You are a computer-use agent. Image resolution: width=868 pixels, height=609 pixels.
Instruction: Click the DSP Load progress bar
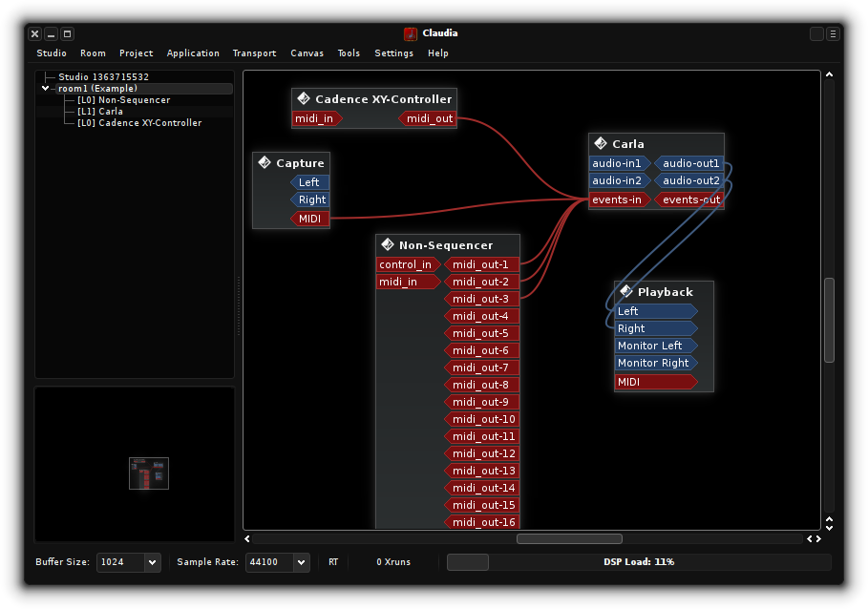click(639, 562)
